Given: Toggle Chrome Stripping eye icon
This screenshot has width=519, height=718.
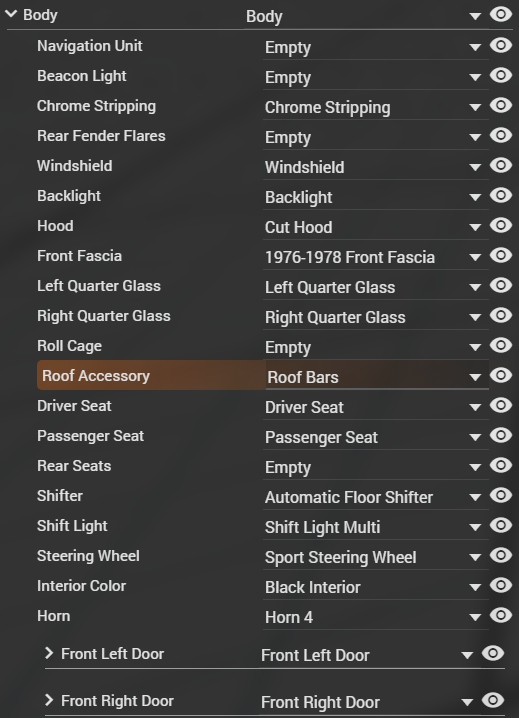Looking at the screenshot, I should click(x=500, y=105).
